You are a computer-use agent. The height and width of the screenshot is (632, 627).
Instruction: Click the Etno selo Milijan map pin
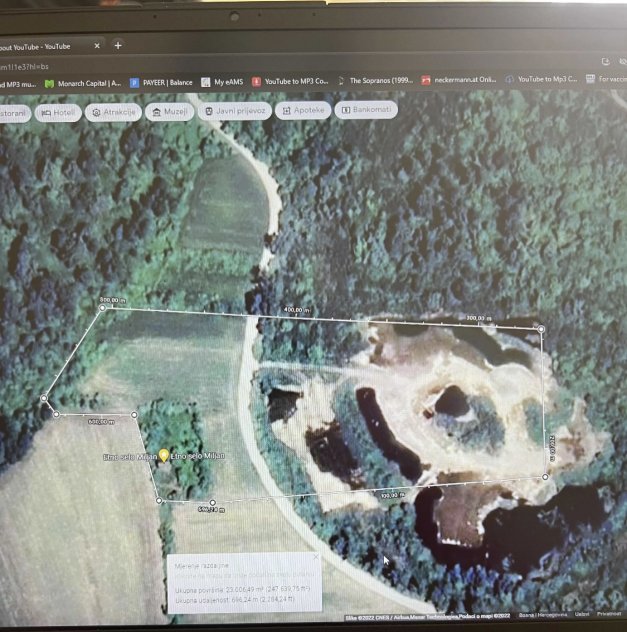point(164,455)
